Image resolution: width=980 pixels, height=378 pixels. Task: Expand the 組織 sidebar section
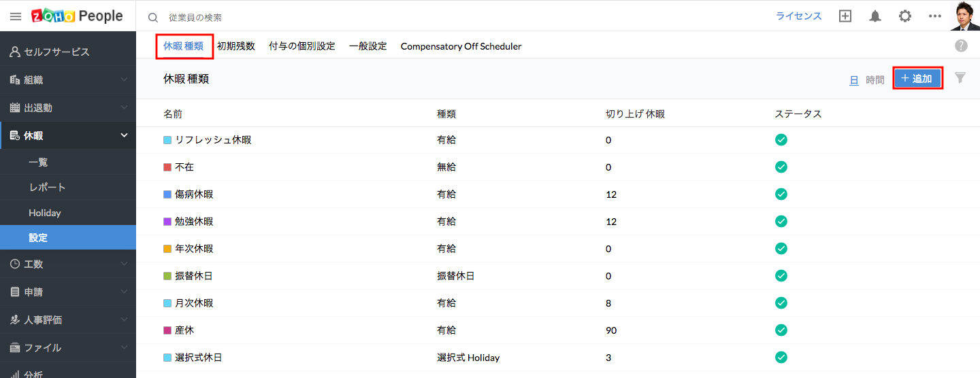124,80
